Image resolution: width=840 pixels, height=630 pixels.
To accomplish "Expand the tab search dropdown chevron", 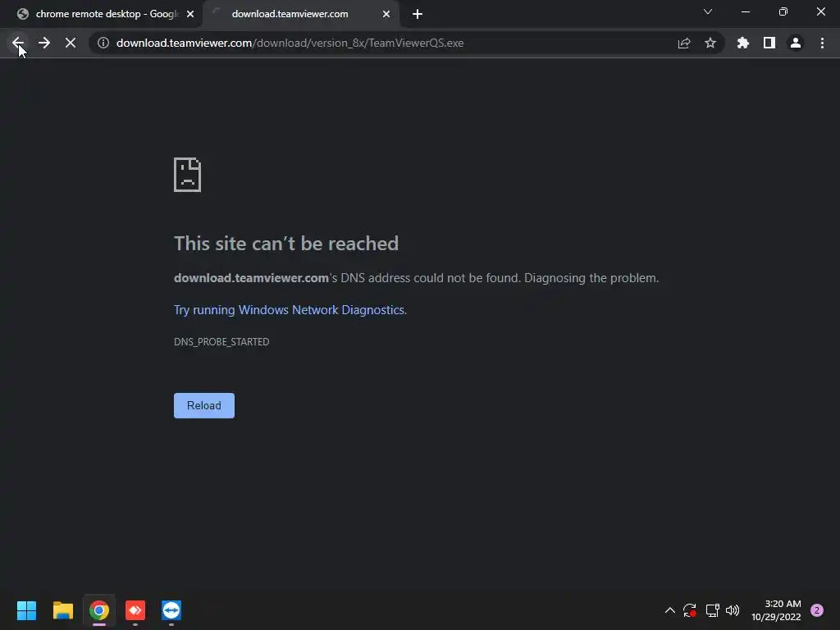I will coord(708,11).
